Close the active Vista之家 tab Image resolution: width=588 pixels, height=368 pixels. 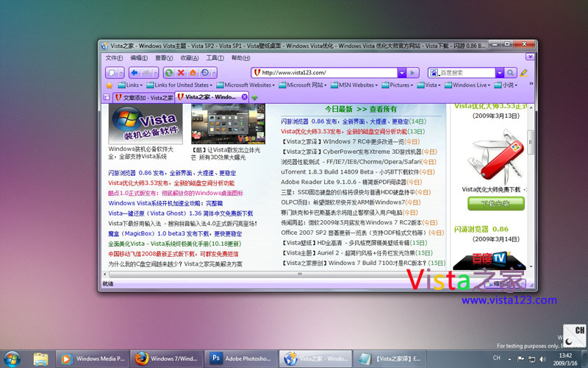click(x=245, y=97)
